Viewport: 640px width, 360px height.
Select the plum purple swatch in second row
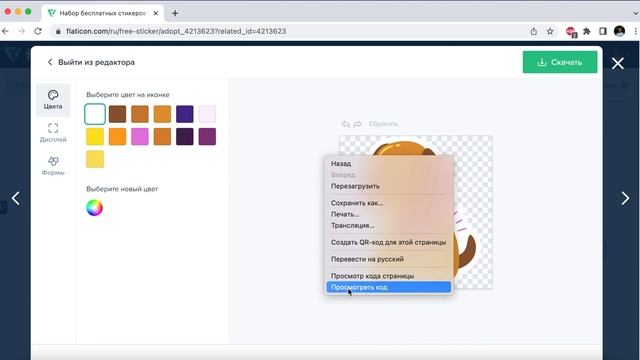click(207, 137)
